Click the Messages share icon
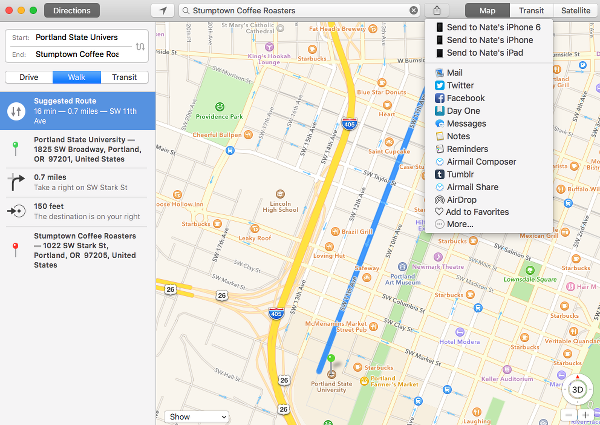The image size is (600, 425). tap(440, 124)
